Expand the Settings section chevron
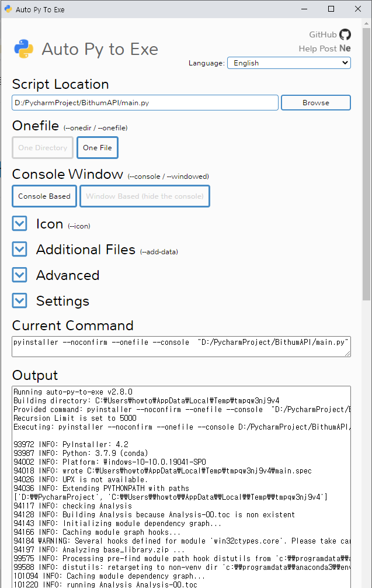The height and width of the screenshot is (588, 372). click(x=19, y=301)
